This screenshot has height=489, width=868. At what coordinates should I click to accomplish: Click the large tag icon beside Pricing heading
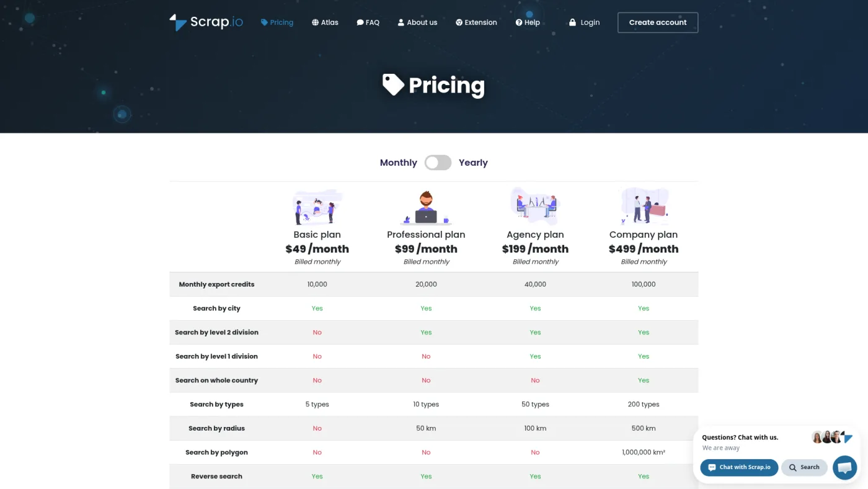pyautogui.click(x=393, y=85)
